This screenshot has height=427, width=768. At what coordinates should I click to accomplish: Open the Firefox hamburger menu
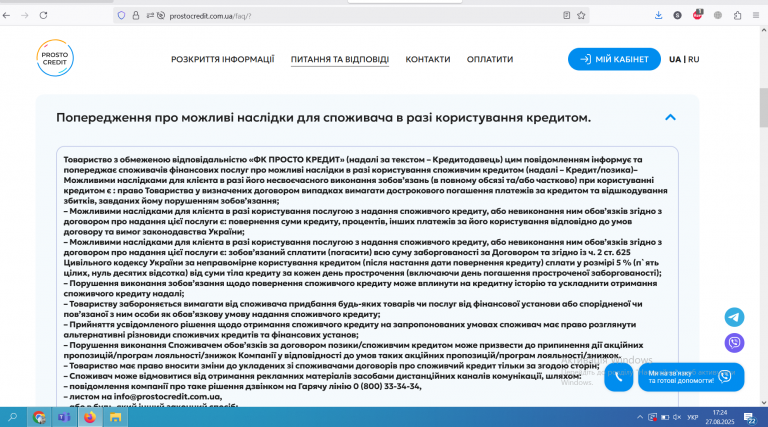point(756,16)
